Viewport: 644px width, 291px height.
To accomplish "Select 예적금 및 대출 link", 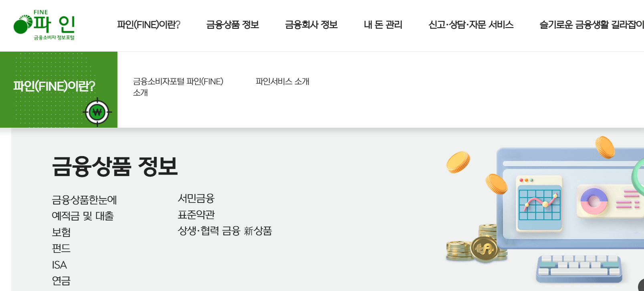I will click(x=83, y=216).
